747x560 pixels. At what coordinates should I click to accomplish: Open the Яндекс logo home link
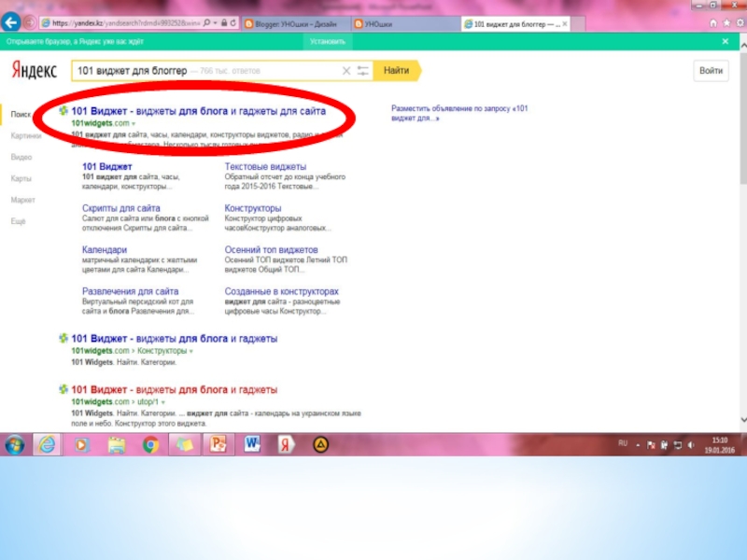(x=34, y=71)
